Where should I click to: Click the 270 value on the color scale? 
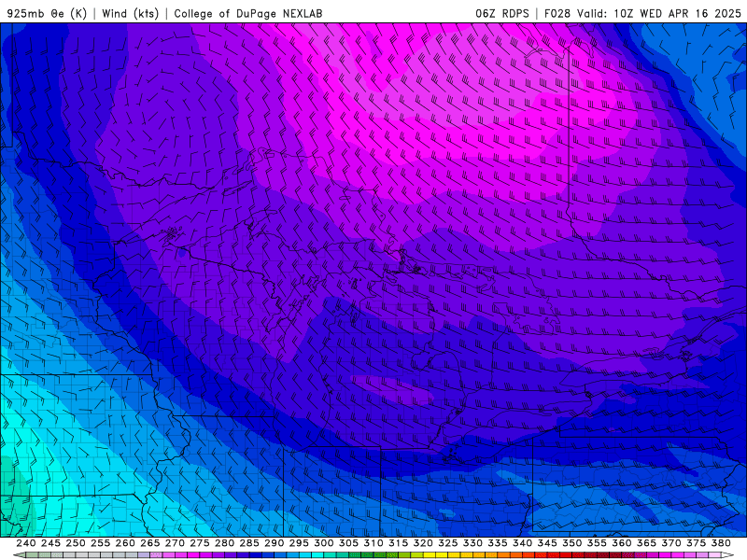coord(175,543)
